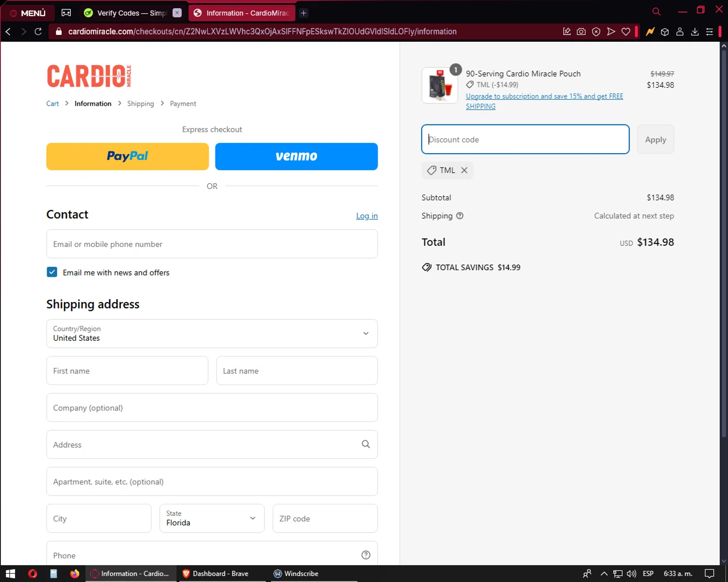Uncheck Email me with news and offers
The height and width of the screenshot is (582, 728).
52,272
